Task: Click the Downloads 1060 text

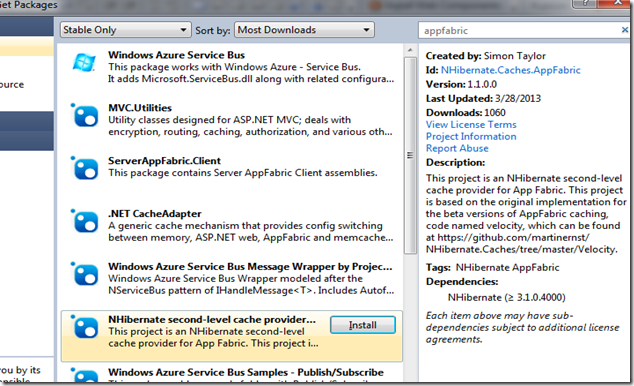Action: click(x=465, y=112)
